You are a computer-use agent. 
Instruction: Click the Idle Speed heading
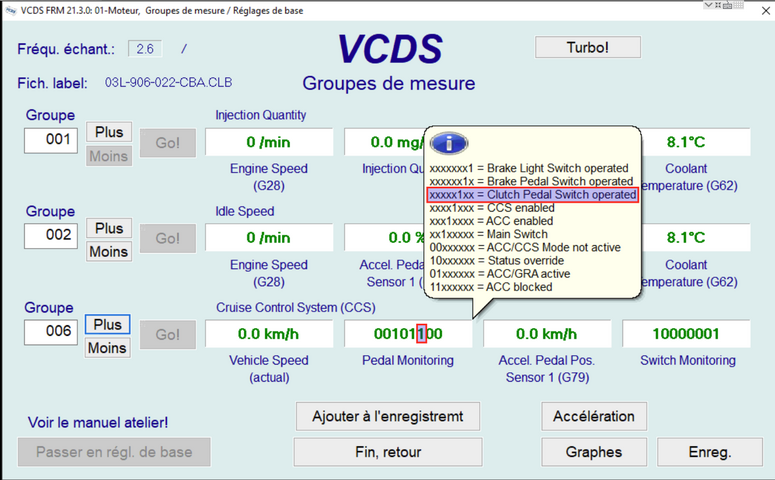245,211
